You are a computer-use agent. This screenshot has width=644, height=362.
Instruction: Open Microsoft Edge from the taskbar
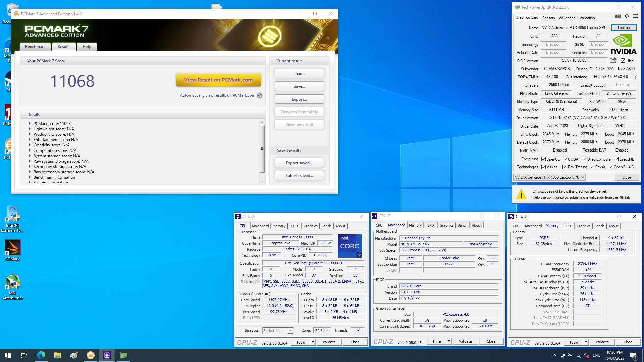click(x=41, y=355)
